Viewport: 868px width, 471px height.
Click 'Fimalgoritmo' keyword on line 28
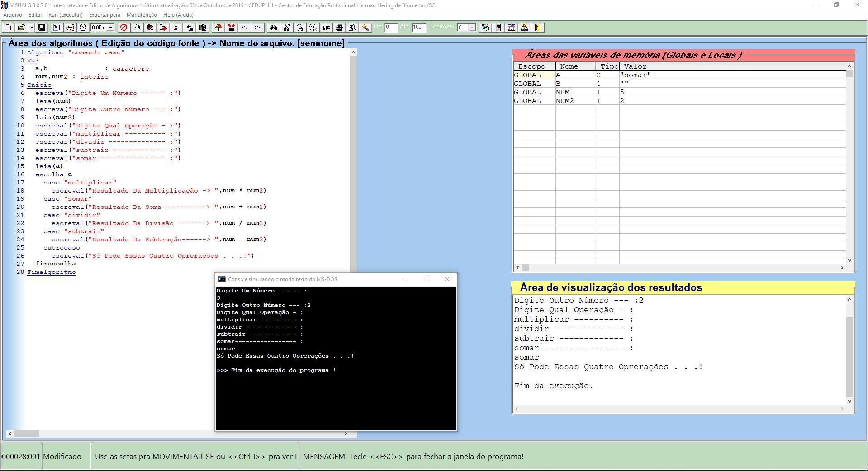[x=52, y=272]
